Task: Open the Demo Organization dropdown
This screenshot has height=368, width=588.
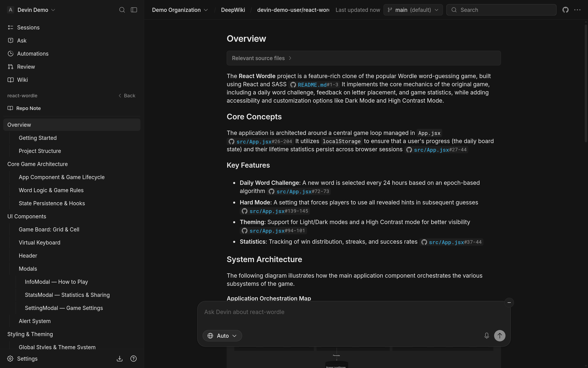Action: [x=180, y=10]
